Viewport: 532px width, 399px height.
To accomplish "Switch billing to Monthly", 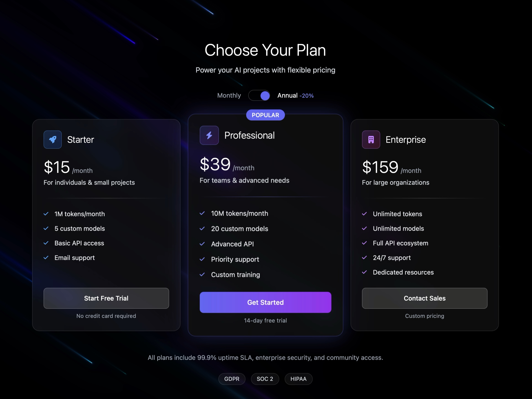I will click(229, 96).
